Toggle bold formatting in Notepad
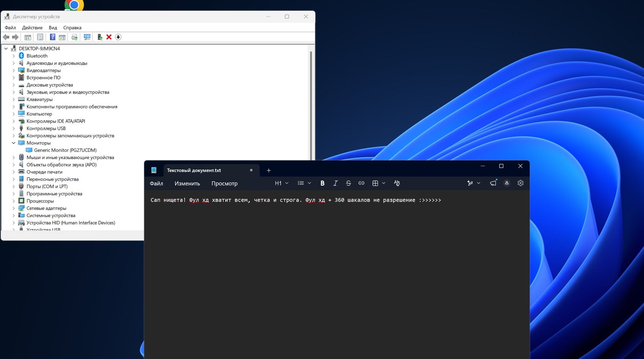644x359 pixels. (x=322, y=183)
